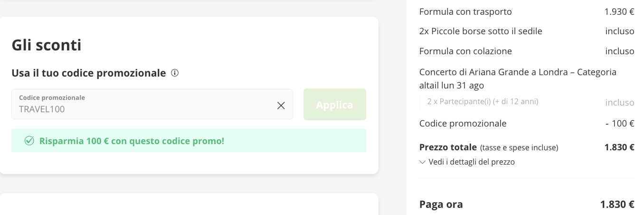Click the Codice promozionale summary line
This screenshot has height=215, width=644.
pos(463,124)
